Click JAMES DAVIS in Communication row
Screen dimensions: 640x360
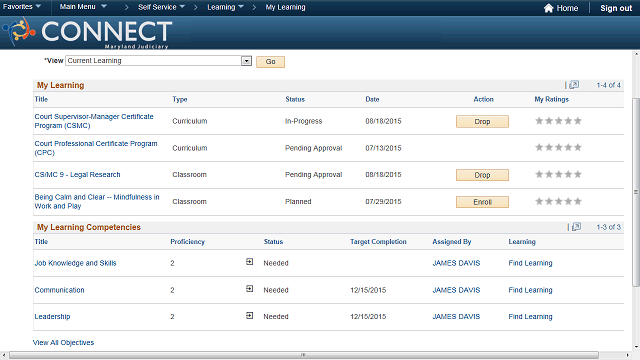click(456, 290)
